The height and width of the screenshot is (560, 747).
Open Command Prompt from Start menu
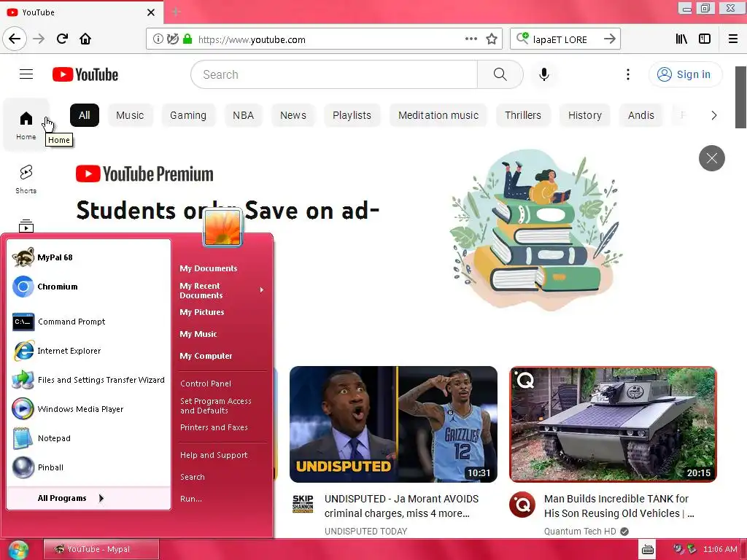89,322
